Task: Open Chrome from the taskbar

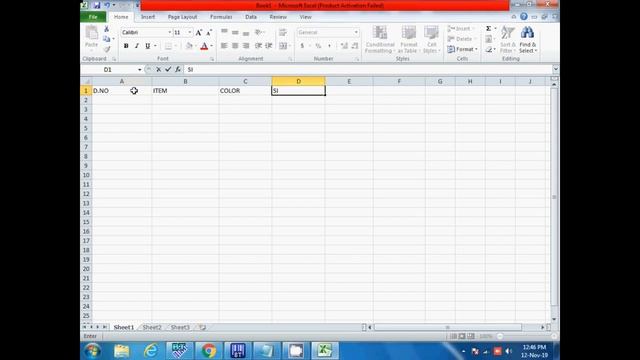Action: pyautogui.click(x=209, y=351)
